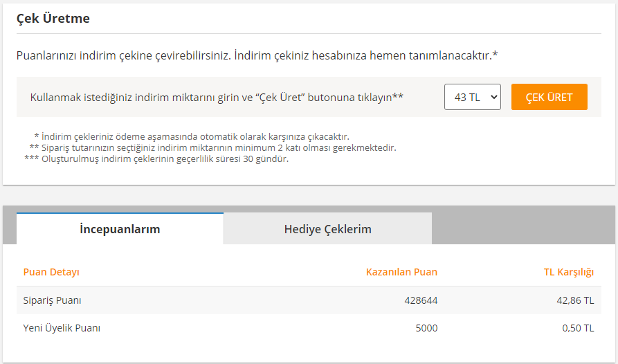This screenshot has height=364, width=618.
Task: Click the 'Kullanmak istediğiniz indirim miktarını girin' instruction
Action: 217,98
